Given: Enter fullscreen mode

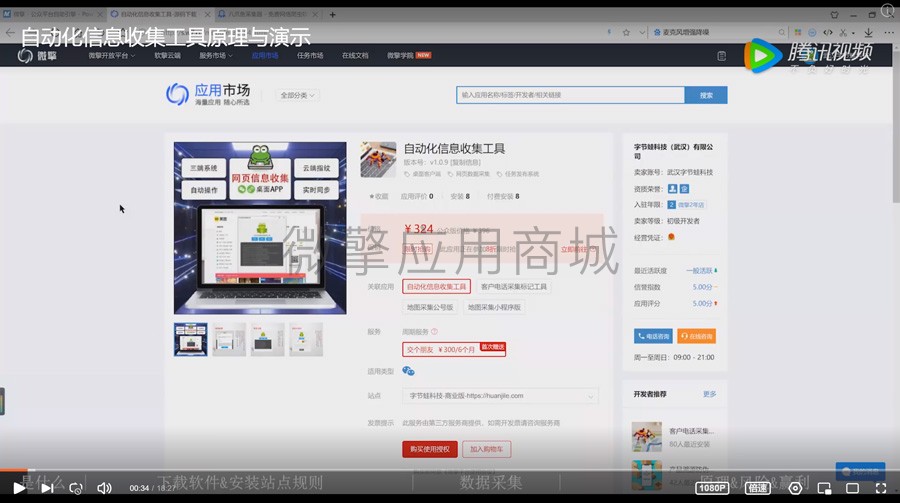Looking at the screenshot, I should click(x=880, y=488).
